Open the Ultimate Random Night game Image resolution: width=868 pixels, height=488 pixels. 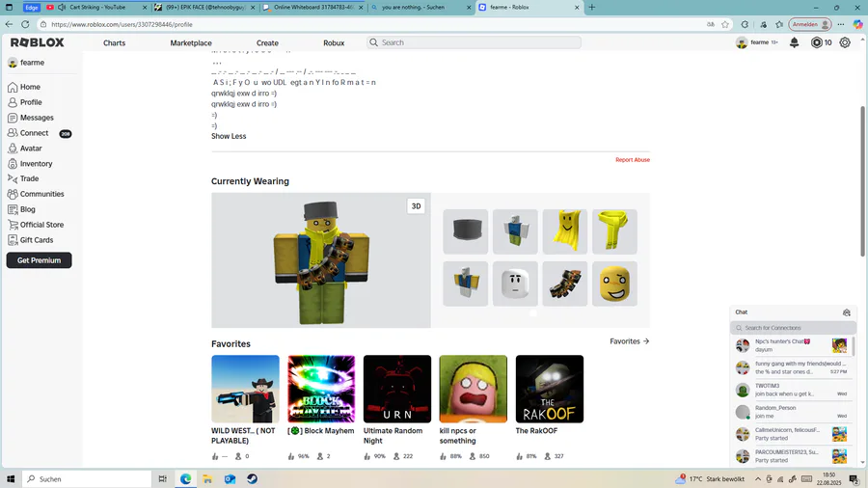(x=397, y=389)
